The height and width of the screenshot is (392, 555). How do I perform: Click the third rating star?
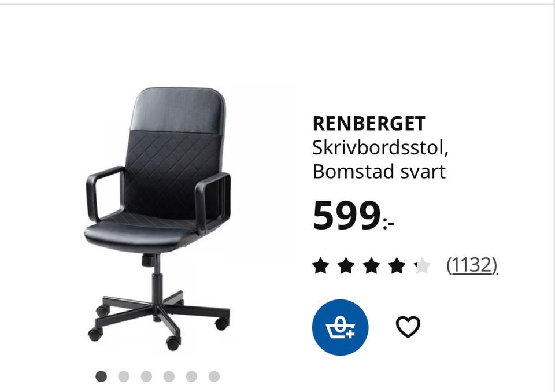coord(372,266)
